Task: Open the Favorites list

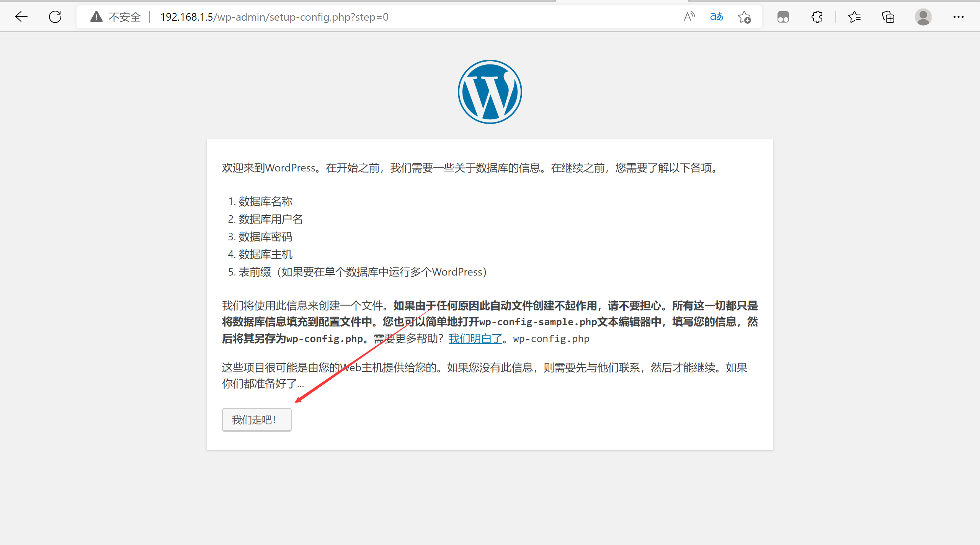Action: point(854,17)
